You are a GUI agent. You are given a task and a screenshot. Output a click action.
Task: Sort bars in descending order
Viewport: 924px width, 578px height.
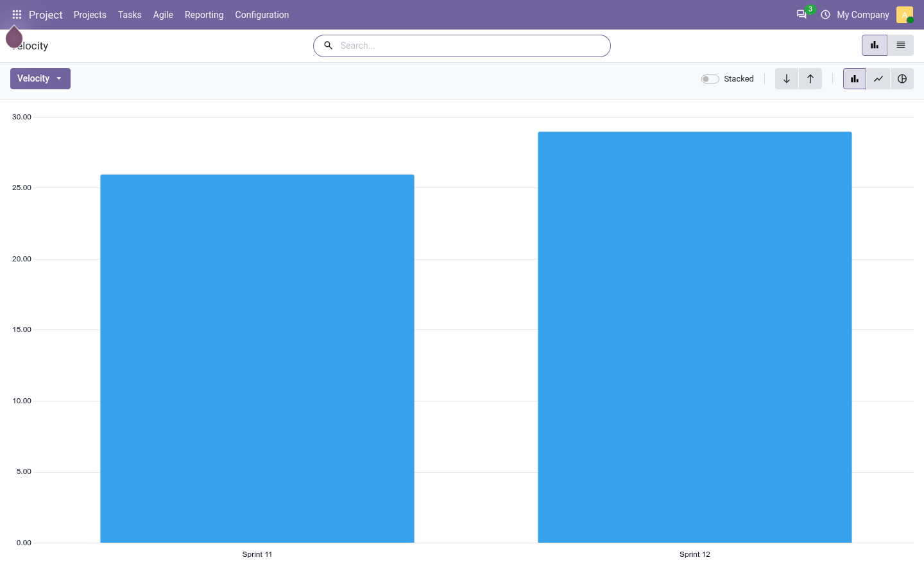[x=787, y=79]
